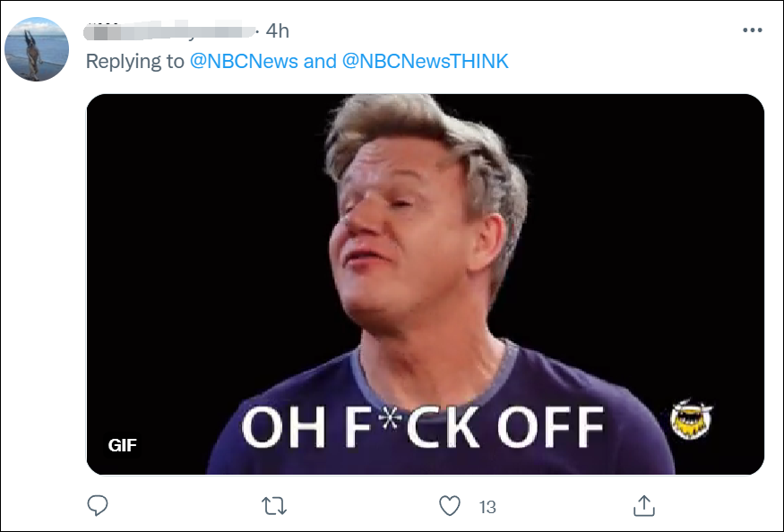Retweet this GIF reply
Viewport: 784px width, 532px height.
click(274, 506)
